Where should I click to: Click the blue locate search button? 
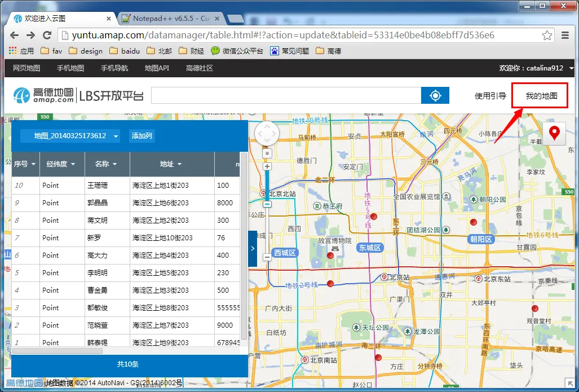pyautogui.click(x=435, y=96)
